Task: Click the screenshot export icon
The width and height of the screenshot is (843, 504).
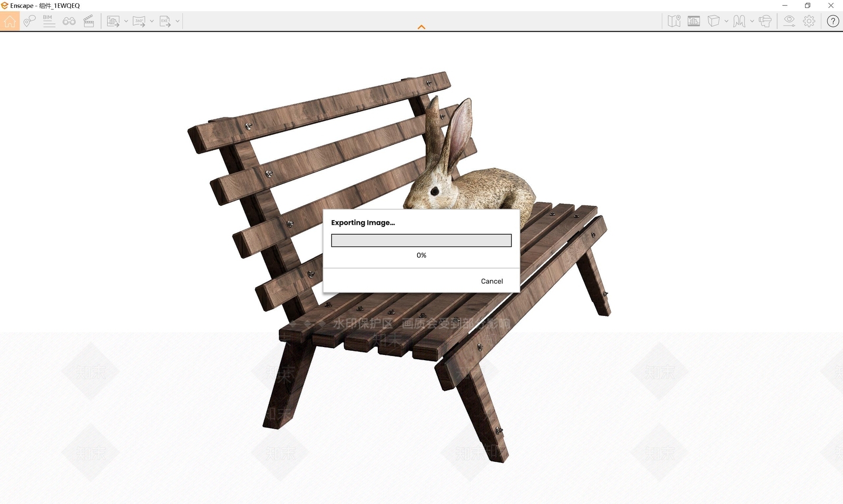Action: click(113, 22)
